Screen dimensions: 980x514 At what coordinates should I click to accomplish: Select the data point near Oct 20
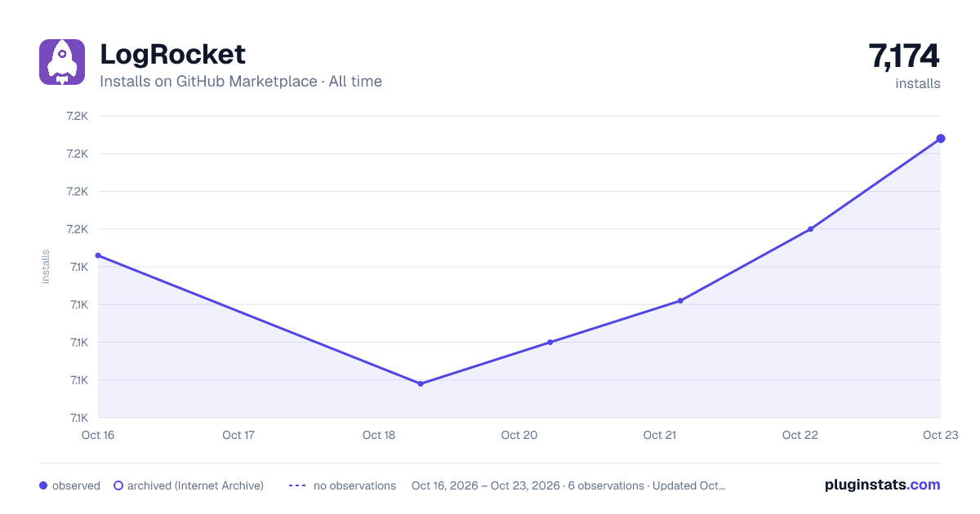pyautogui.click(x=550, y=342)
